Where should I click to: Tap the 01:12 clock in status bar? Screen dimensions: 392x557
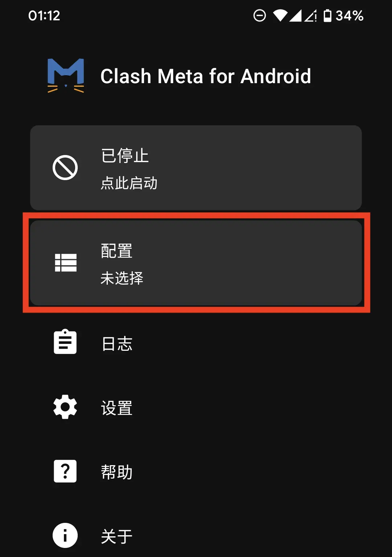(44, 16)
